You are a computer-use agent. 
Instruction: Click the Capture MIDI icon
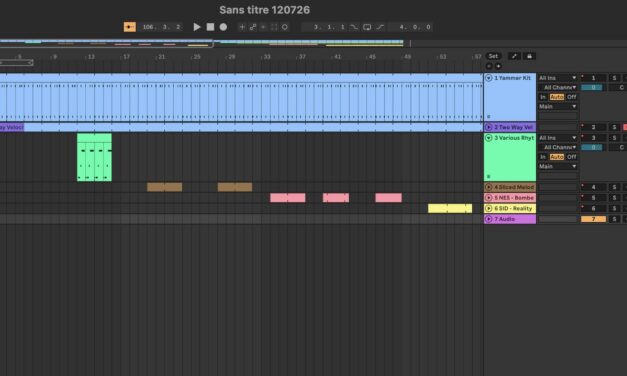coord(274,27)
